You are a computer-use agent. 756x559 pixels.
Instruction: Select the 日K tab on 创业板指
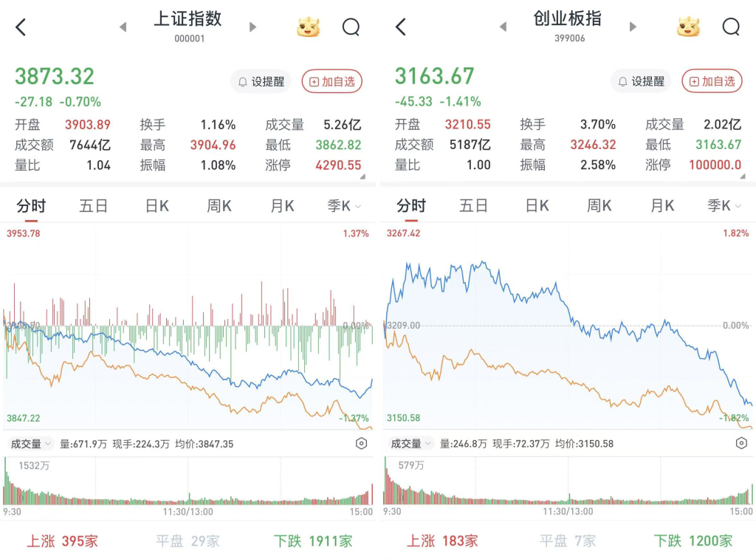[537, 206]
